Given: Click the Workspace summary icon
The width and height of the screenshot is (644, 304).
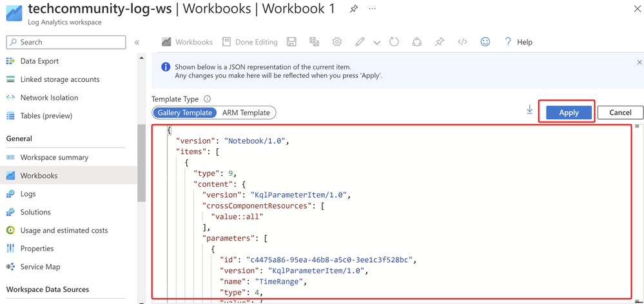Looking at the screenshot, I should [x=11, y=157].
